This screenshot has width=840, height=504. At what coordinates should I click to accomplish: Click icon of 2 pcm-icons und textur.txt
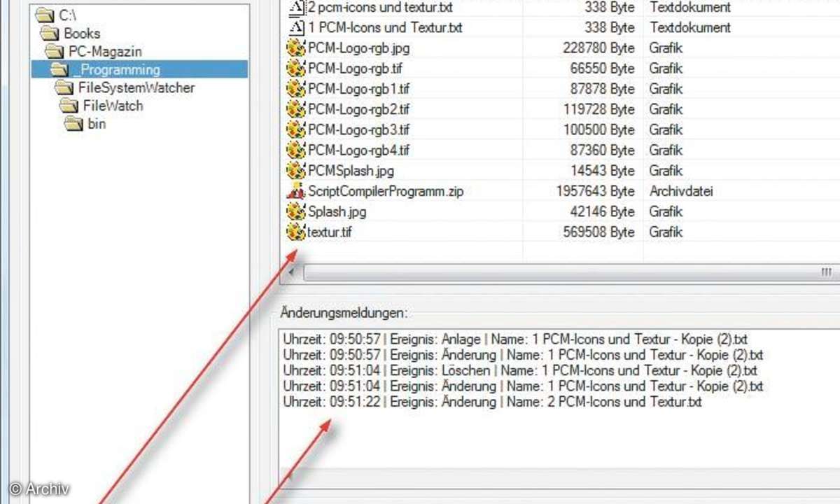[297, 8]
